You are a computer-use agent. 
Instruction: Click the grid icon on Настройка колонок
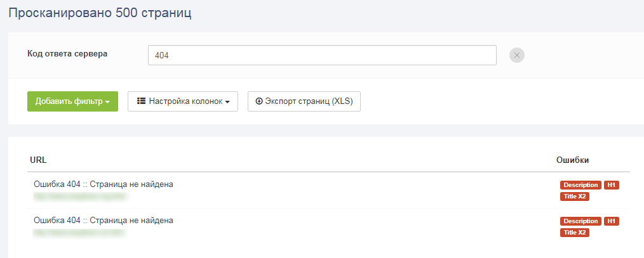click(141, 101)
